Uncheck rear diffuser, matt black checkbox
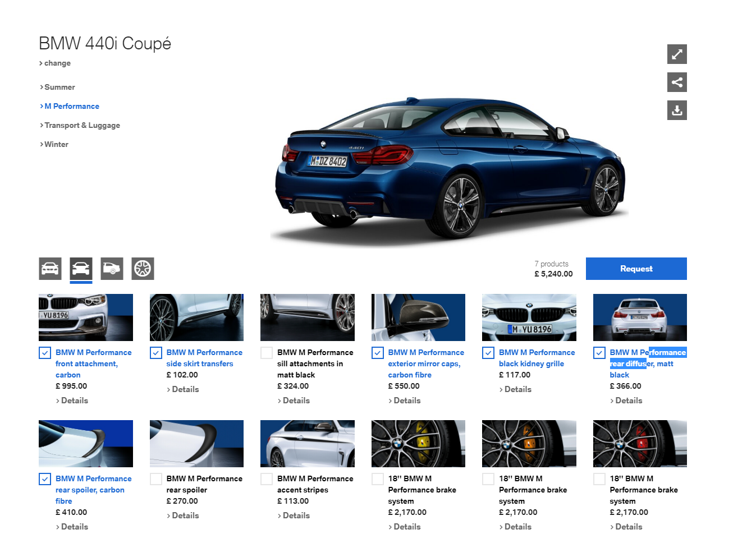756x534 pixels. (x=599, y=353)
